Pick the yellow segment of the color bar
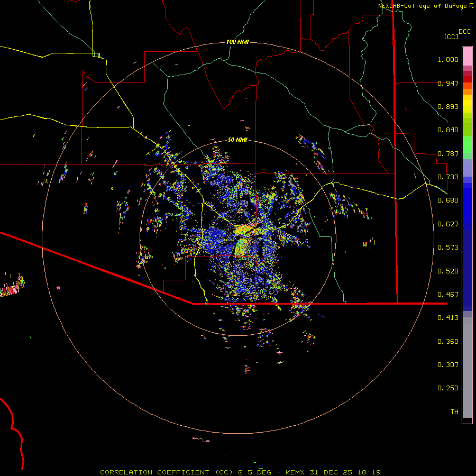Image resolution: width=476 pixels, height=476 pixels. [467, 104]
